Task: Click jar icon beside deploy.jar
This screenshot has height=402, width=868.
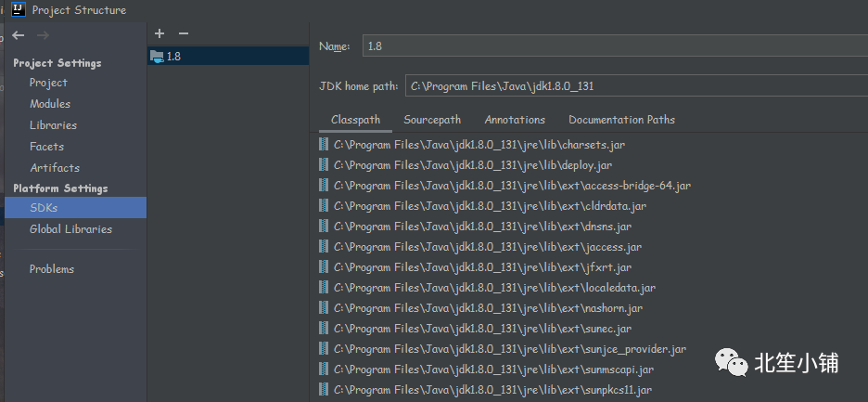Action: (324, 165)
